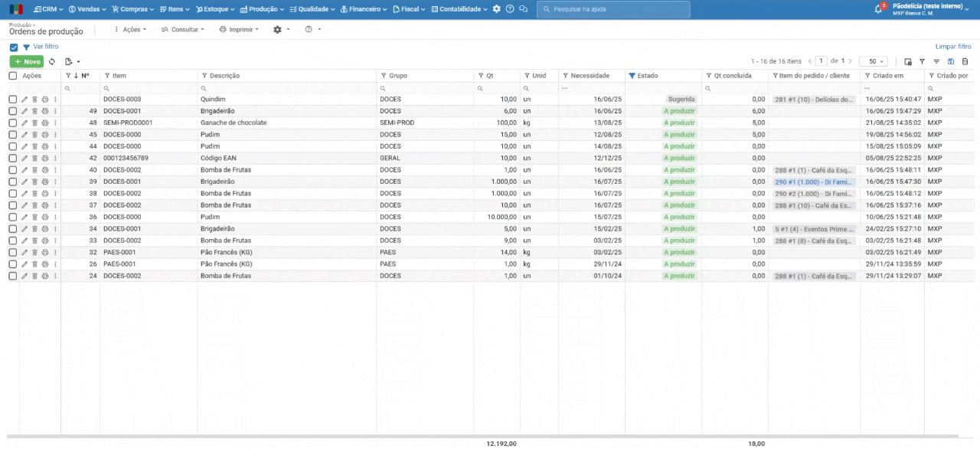This screenshot has width=980, height=449.
Task: Expand the Ações toolbar dropdown
Action: click(x=130, y=29)
